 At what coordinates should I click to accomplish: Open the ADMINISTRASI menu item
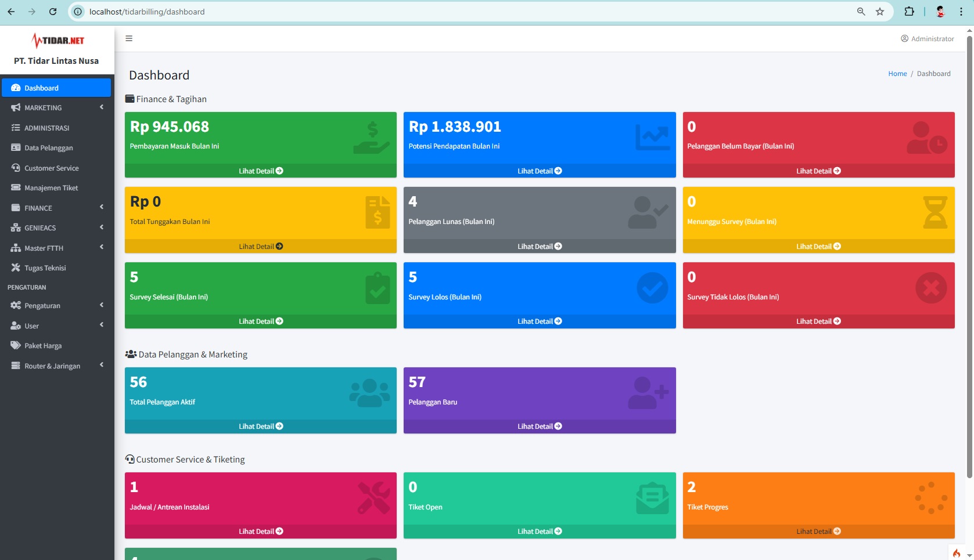(56, 128)
